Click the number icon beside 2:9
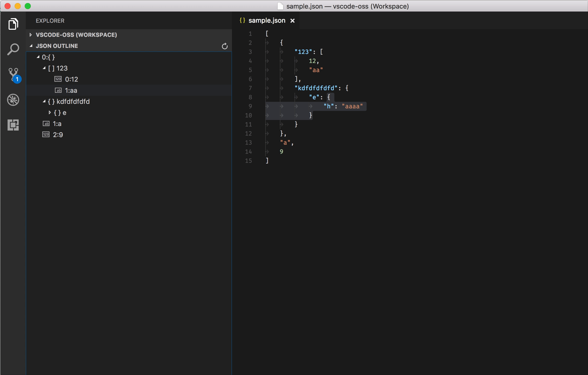 tap(46, 135)
